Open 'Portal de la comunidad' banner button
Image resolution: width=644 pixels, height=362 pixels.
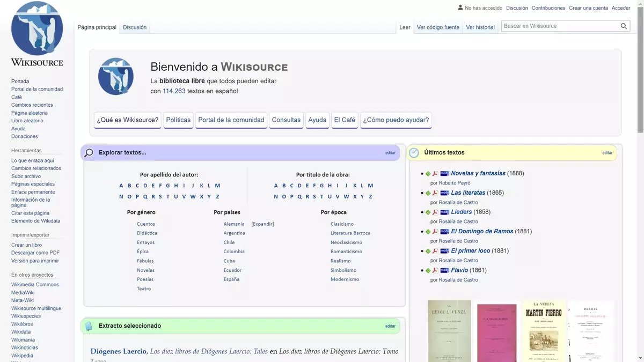(x=231, y=120)
